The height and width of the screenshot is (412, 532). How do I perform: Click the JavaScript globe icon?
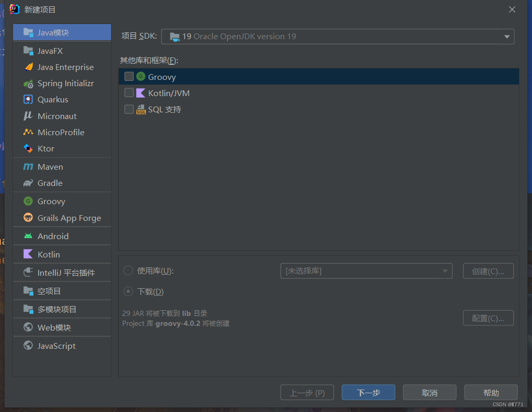click(28, 346)
